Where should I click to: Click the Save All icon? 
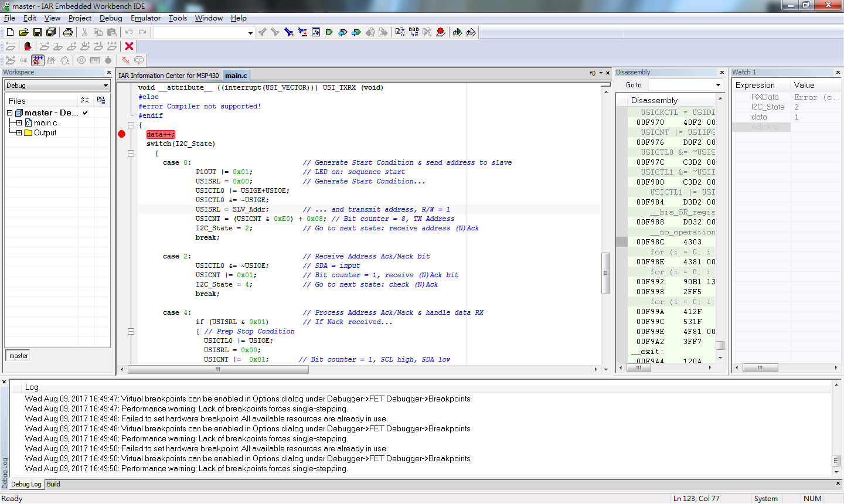[x=51, y=32]
